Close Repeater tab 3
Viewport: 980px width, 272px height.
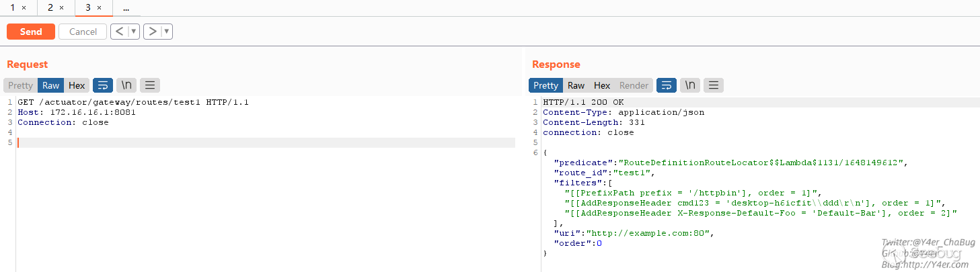(100, 8)
